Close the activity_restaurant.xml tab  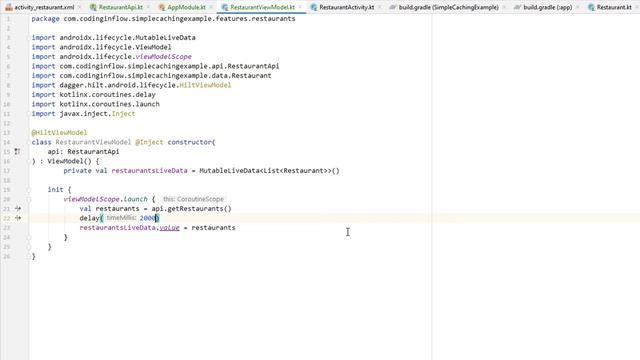tap(80, 7)
